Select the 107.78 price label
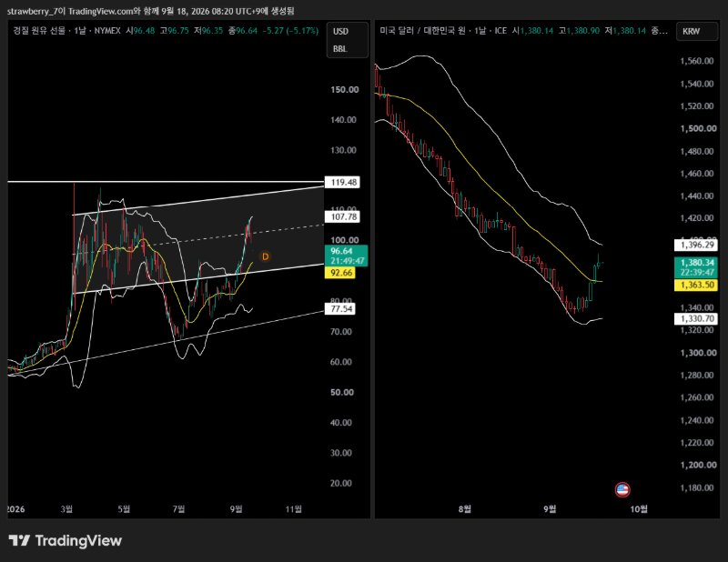The image size is (728, 562). 342,216
